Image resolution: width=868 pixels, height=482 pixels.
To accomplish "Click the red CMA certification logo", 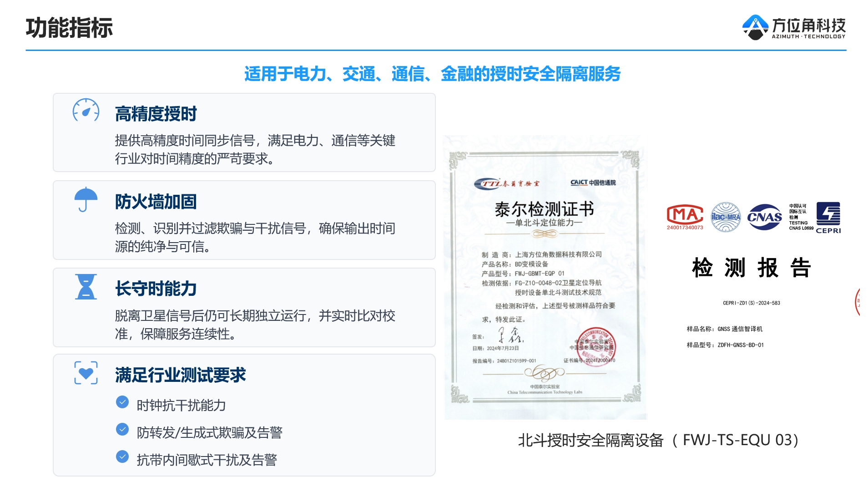I will pyautogui.click(x=685, y=217).
